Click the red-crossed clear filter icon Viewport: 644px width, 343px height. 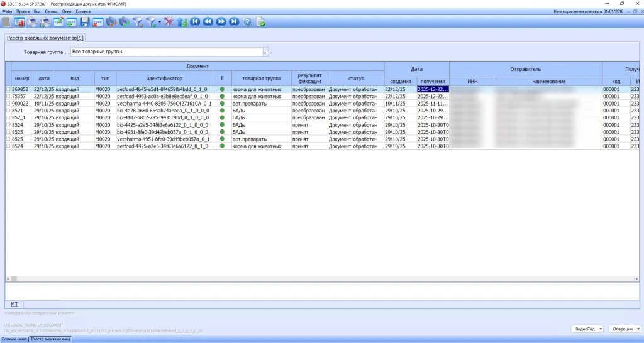pyautogui.click(x=169, y=22)
